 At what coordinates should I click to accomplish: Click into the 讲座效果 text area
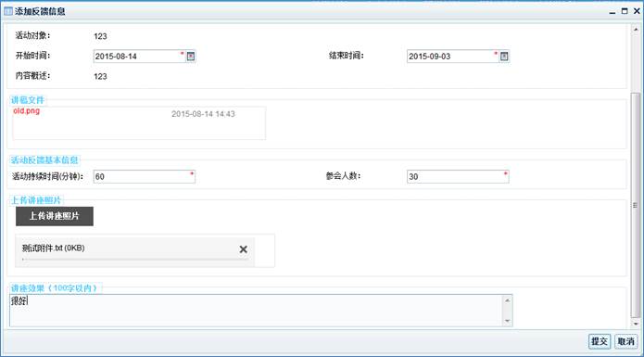pyautogui.click(x=257, y=311)
